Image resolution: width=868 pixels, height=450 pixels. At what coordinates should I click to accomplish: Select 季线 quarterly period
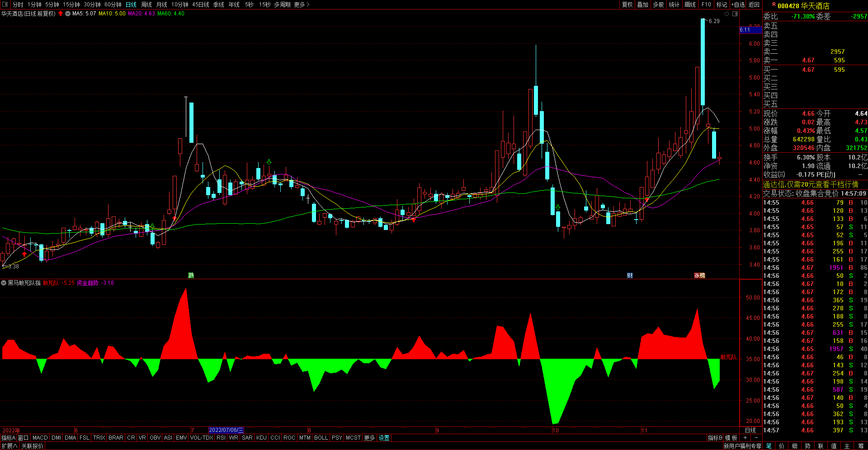click(x=219, y=5)
